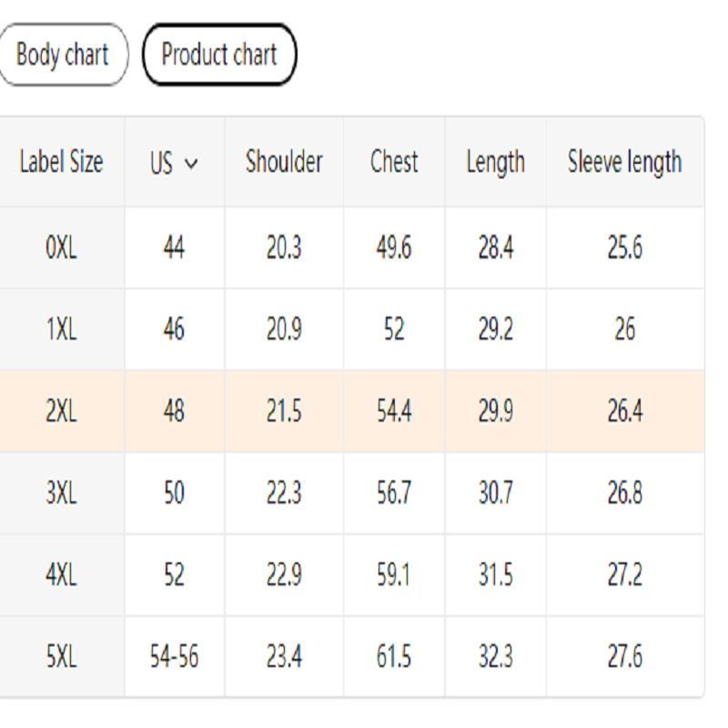
Task: Select the 4XL size row label
Action: [61, 575]
